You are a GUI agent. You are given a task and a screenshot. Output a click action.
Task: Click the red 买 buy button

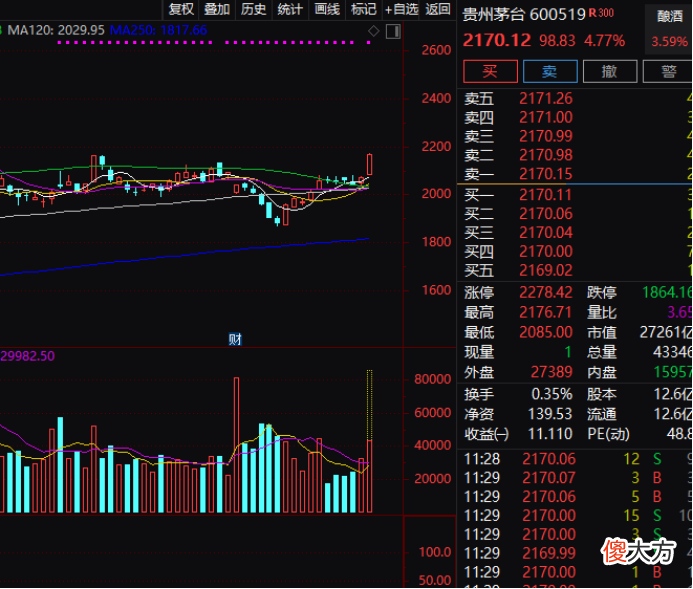[490, 71]
